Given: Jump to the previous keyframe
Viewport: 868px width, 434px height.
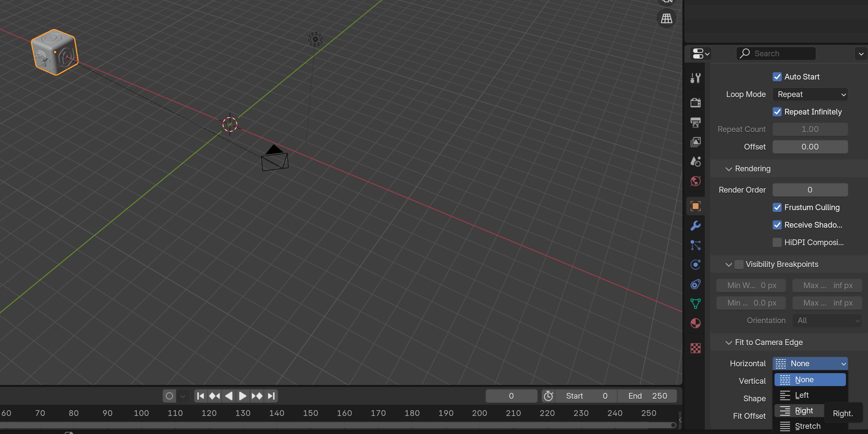Looking at the screenshot, I should point(214,396).
